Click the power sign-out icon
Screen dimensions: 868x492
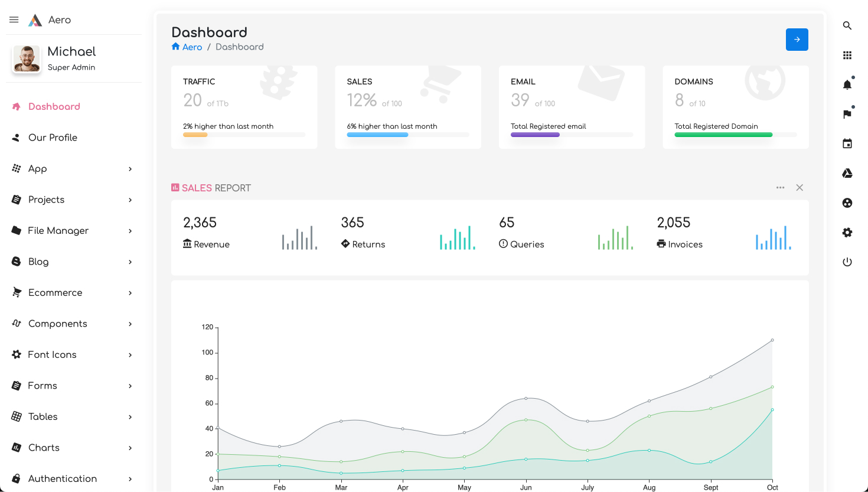(847, 262)
